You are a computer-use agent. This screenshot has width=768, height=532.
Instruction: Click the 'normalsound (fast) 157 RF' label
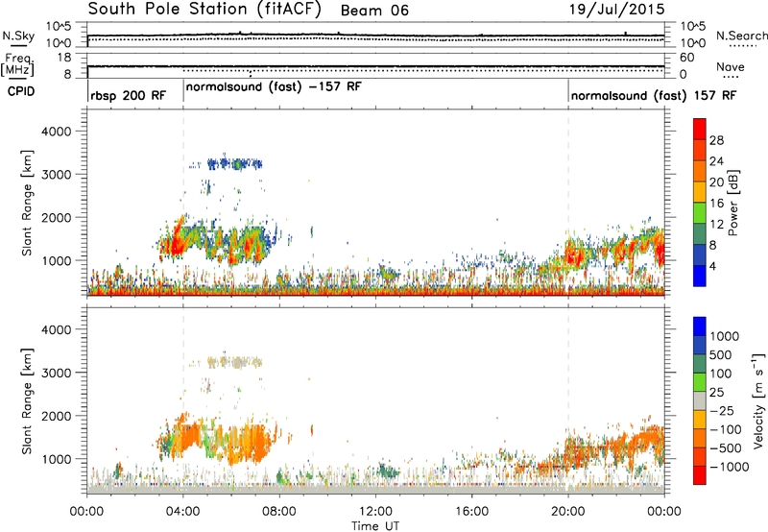point(654,95)
